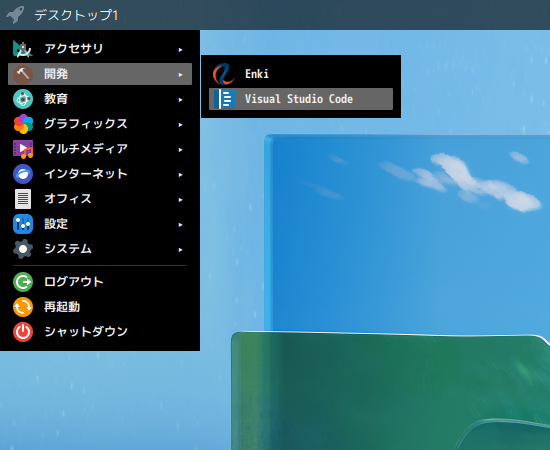Click the 教育 atom icon
Viewport: 550px width, 450px height.
point(23,99)
